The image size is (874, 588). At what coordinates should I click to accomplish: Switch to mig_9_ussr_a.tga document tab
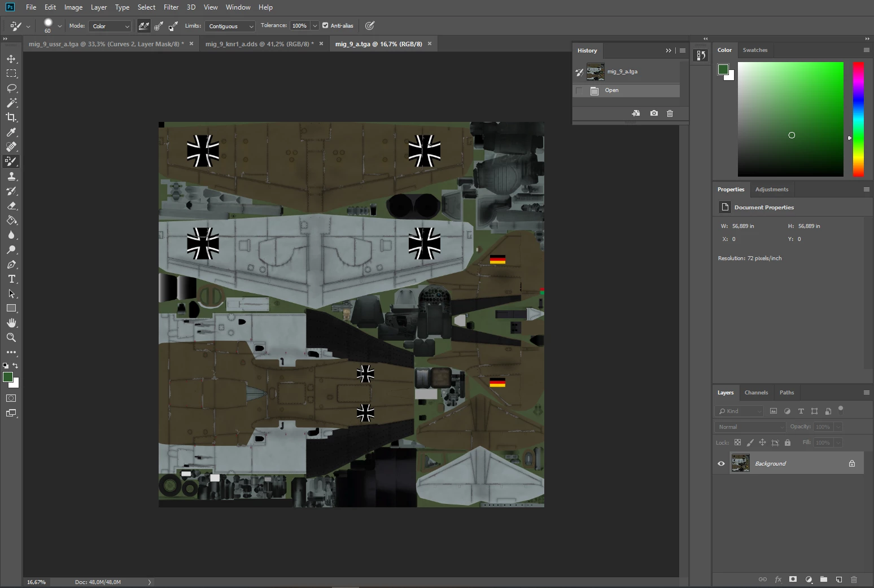click(x=106, y=43)
